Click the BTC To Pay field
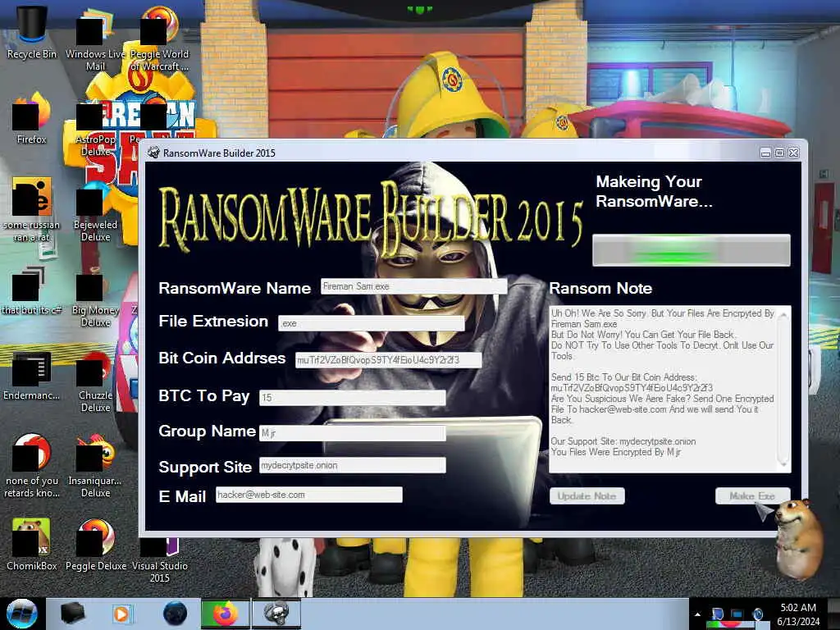Viewport: 840px width, 630px height. coord(353,398)
